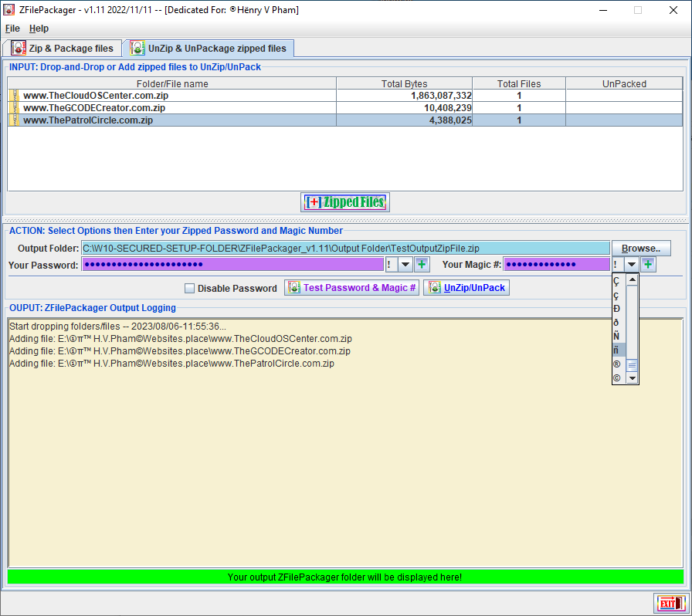Click the www.TheGCODECreator.com.zip file icon
This screenshot has width=692, height=616.
[x=13, y=108]
